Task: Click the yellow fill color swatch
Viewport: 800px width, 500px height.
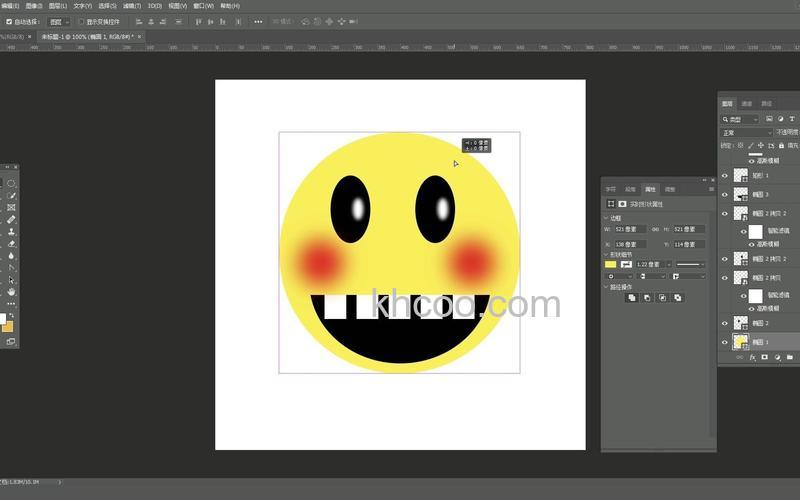Action: (x=610, y=264)
